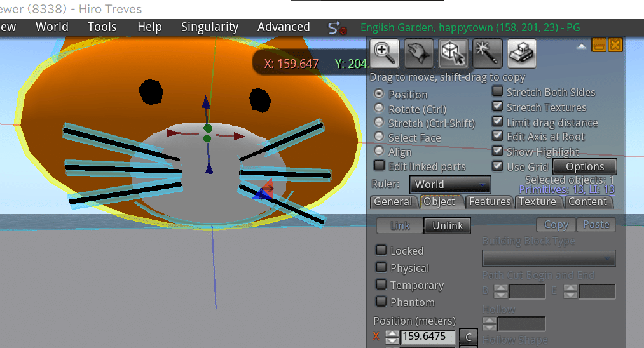
Task: Click the blue Z-axis up arrow handle
Action: [206, 103]
